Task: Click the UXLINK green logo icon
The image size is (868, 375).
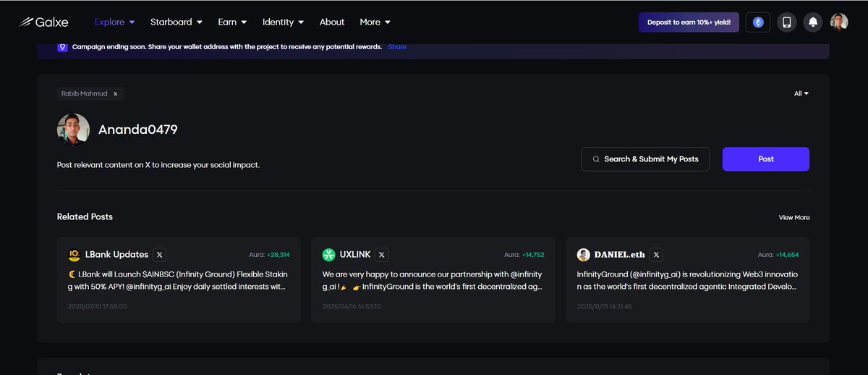Action: pyautogui.click(x=329, y=255)
